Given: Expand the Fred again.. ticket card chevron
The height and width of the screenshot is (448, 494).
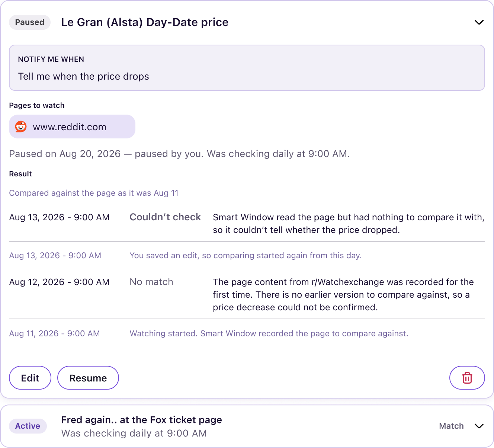Looking at the screenshot, I should (479, 426).
